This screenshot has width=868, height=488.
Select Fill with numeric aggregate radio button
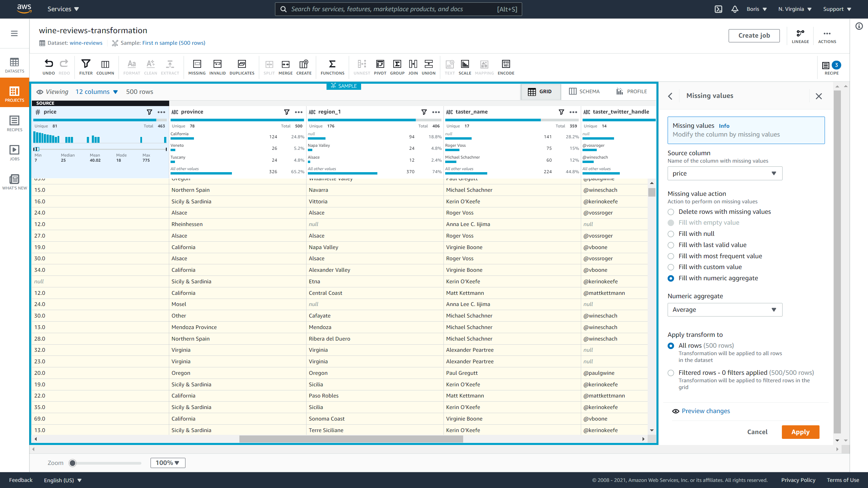click(671, 278)
